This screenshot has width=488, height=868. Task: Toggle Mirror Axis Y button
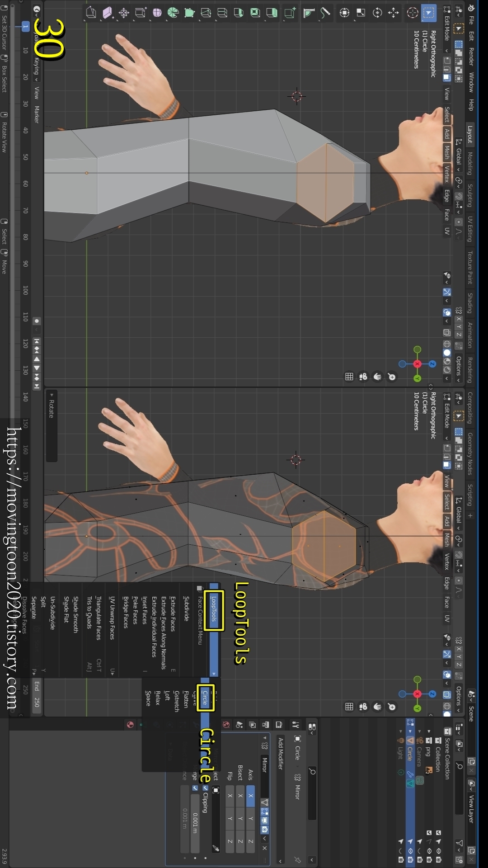(251, 819)
